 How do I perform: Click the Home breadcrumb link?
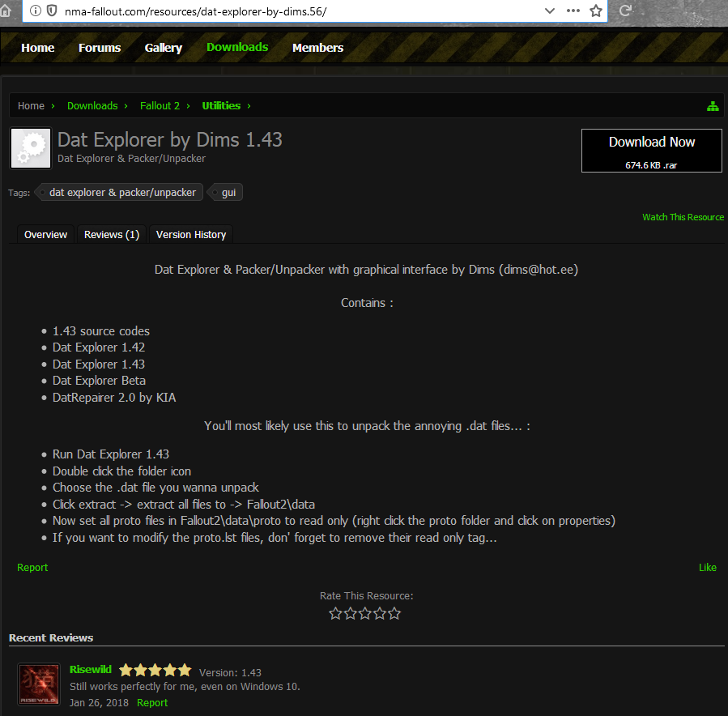(31, 106)
